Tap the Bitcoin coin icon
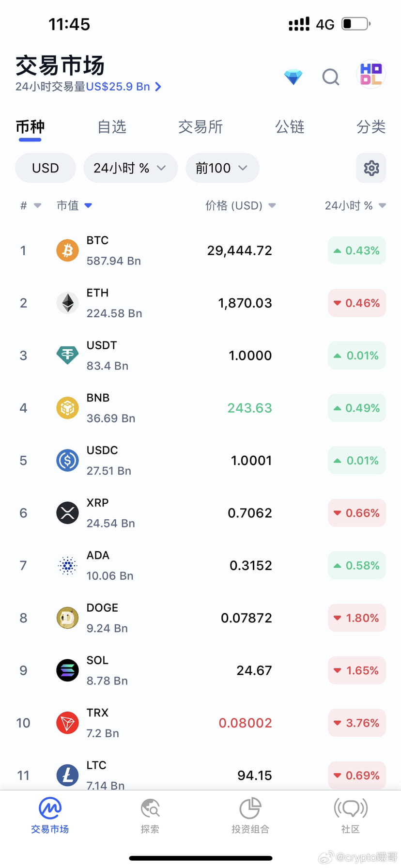401x868 pixels. click(67, 250)
